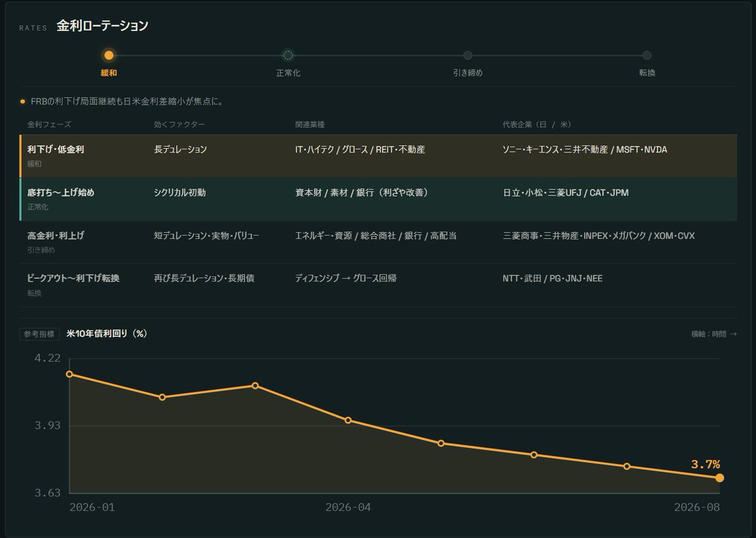The width and height of the screenshot is (756, 538).
Task: Click the 金利ローテーション title
Action: (x=103, y=26)
